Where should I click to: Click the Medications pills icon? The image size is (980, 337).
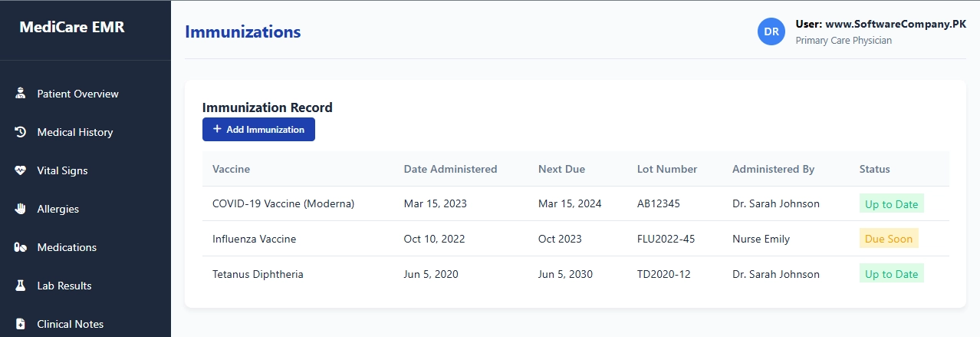pyautogui.click(x=21, y=247)
